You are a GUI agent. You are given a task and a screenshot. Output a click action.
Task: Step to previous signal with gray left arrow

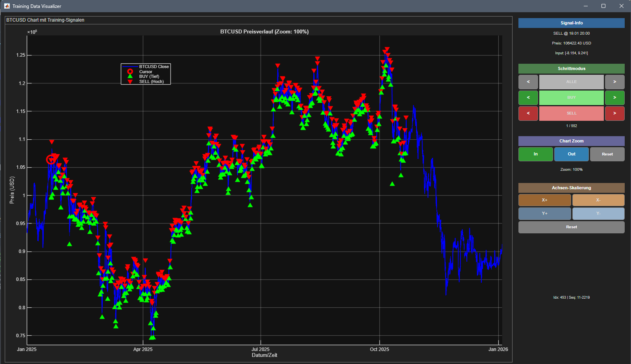coord(528,82)
